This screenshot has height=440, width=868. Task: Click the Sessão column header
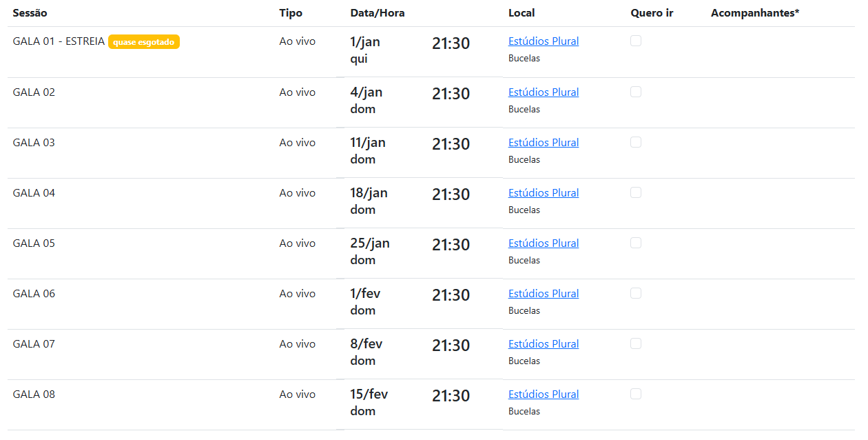[30, 13]
